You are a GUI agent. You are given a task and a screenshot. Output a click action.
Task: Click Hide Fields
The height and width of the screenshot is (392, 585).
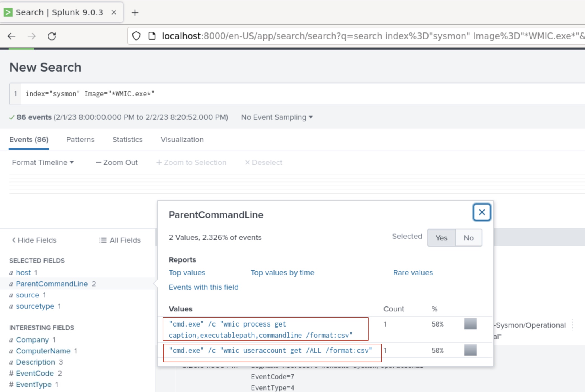coord(34,240)
